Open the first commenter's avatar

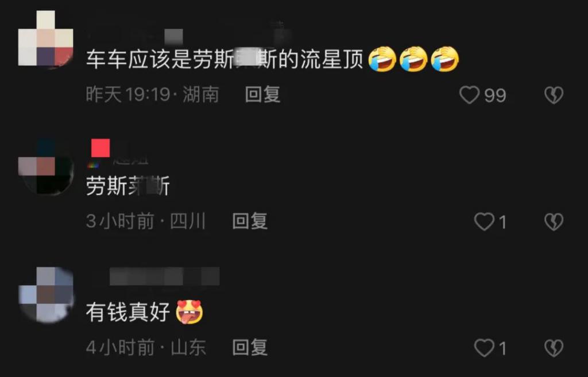point(46,39)
